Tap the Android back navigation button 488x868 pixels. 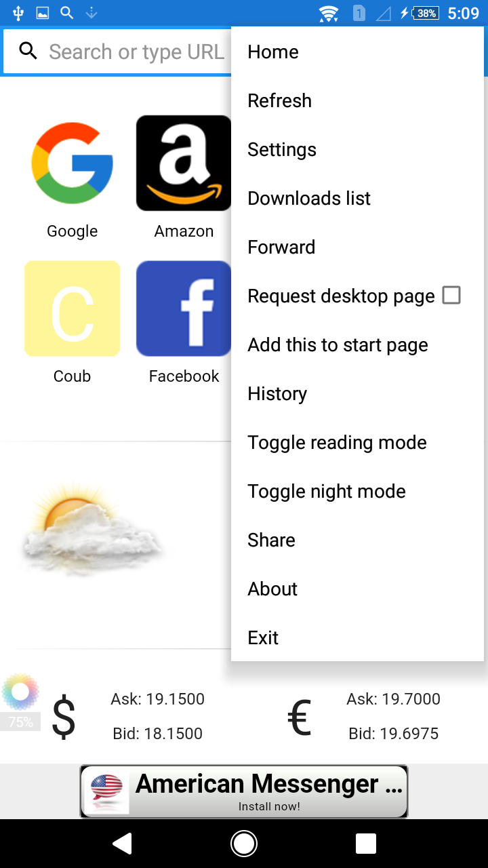[x=122, y=843]
